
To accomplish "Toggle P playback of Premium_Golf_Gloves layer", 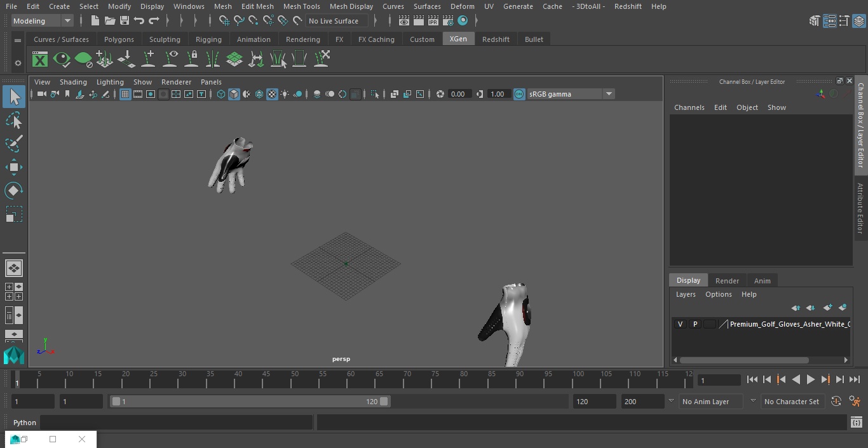I will (x=695, y=324).
